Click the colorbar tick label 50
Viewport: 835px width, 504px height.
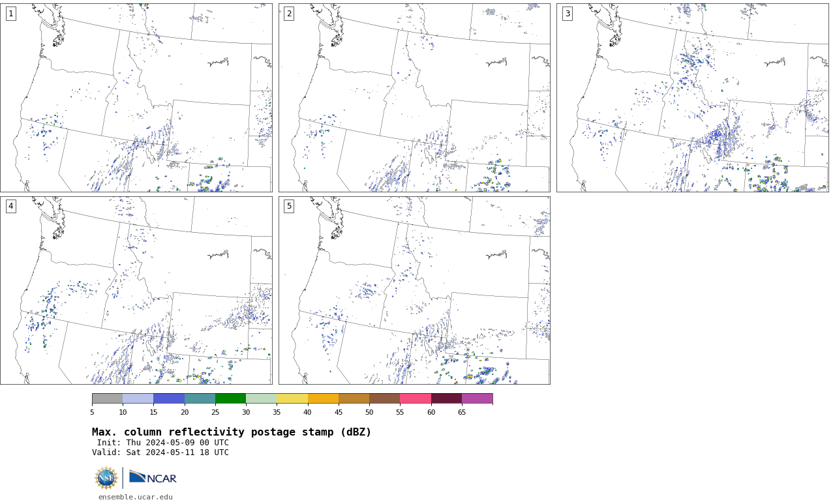[x=369, y=412]
